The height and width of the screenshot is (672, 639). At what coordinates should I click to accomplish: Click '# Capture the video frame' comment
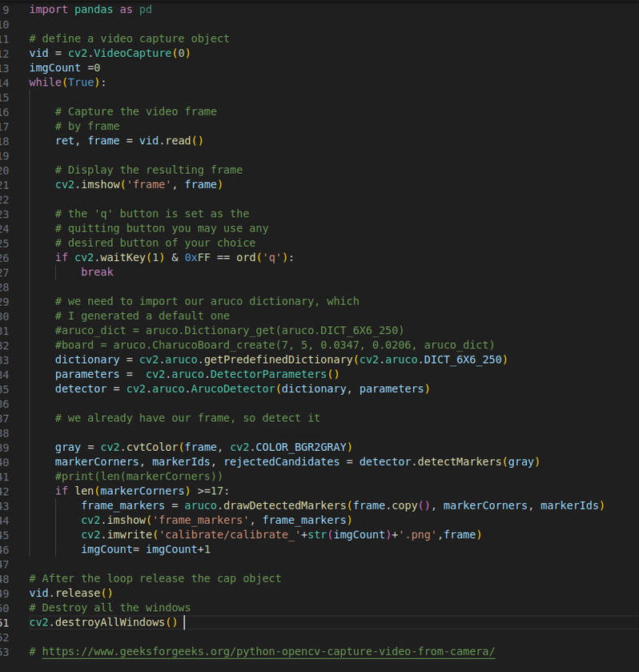(x=136, y=111)
